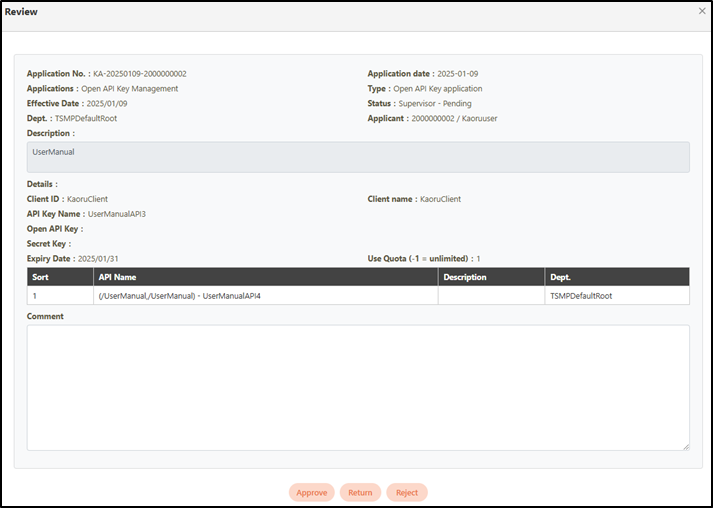Image resolution: width=713 pixels, height=508 pixels.
Task: Click application number KA-20250109-2000000002
Action: coord(140,74)
